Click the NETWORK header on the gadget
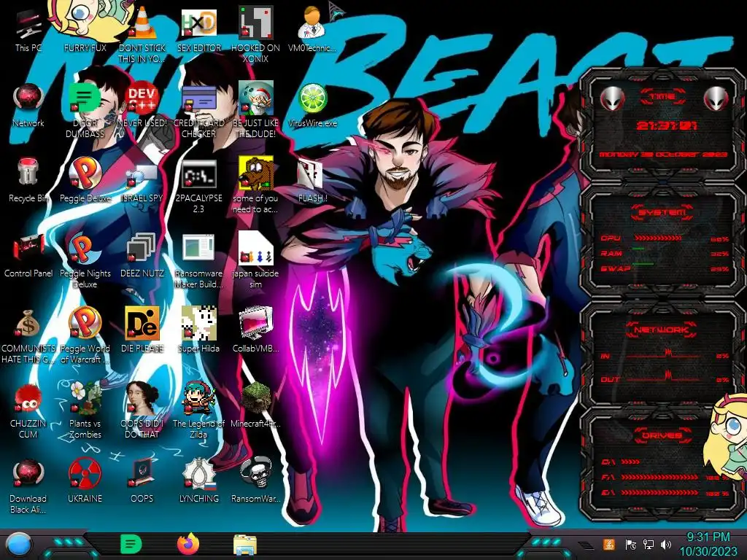 pos(662,329)
